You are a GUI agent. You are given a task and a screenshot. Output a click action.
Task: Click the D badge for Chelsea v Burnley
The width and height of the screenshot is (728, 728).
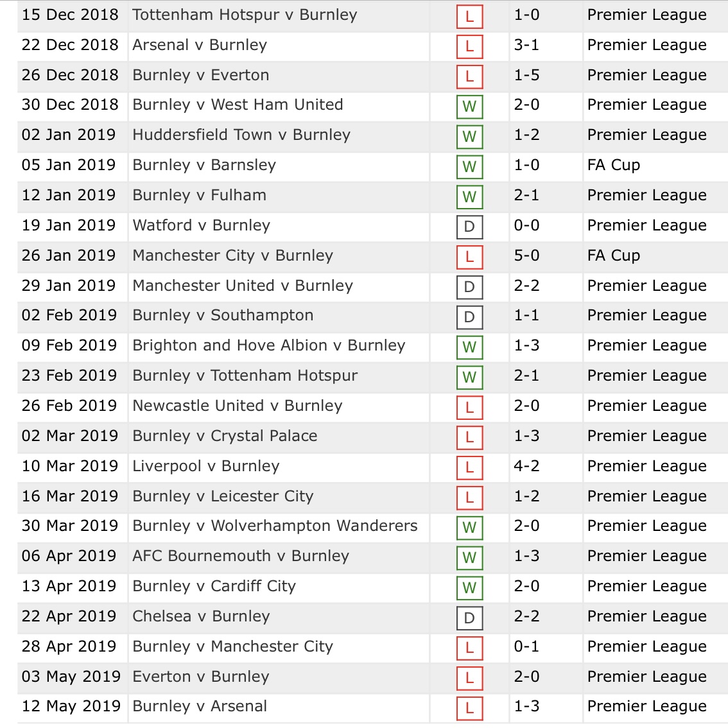pos(469,618)
